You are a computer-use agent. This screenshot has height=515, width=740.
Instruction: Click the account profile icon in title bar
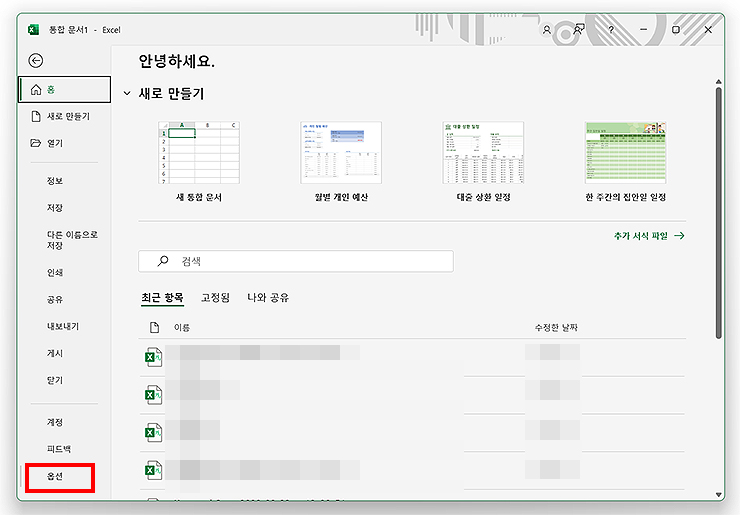[547, 30]
